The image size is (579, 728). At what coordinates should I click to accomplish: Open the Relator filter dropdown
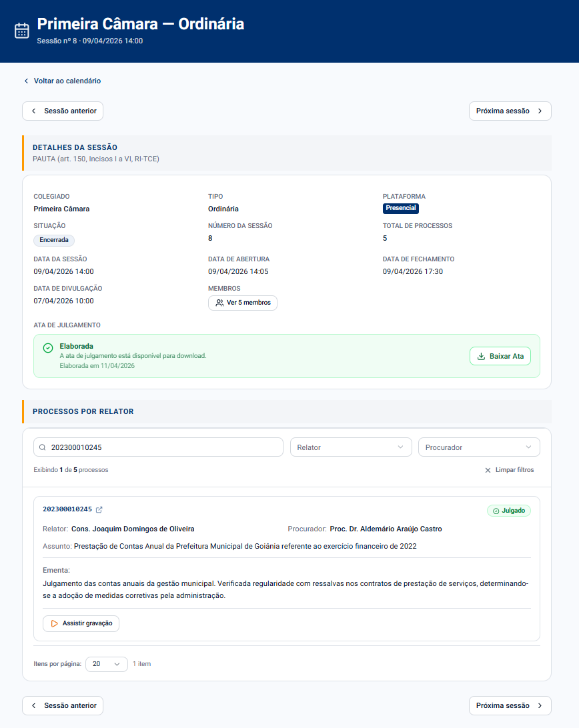click(351, 447)
